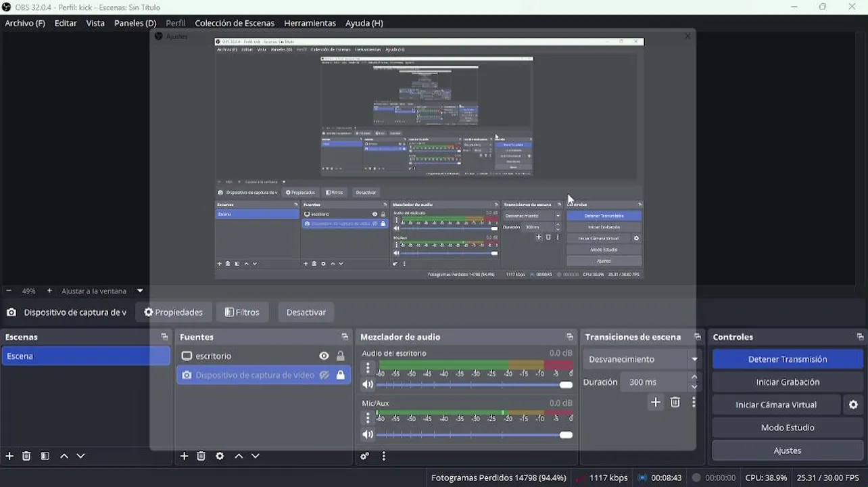Click Iniciar Cámara Virtual
868x487 pixels.
[776, 404]
